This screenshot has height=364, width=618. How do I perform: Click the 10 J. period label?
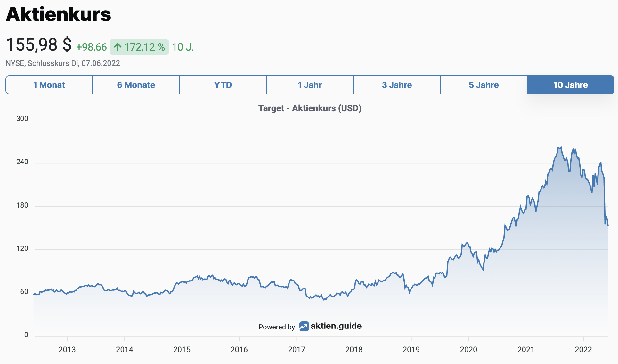[x=183, y=47]
